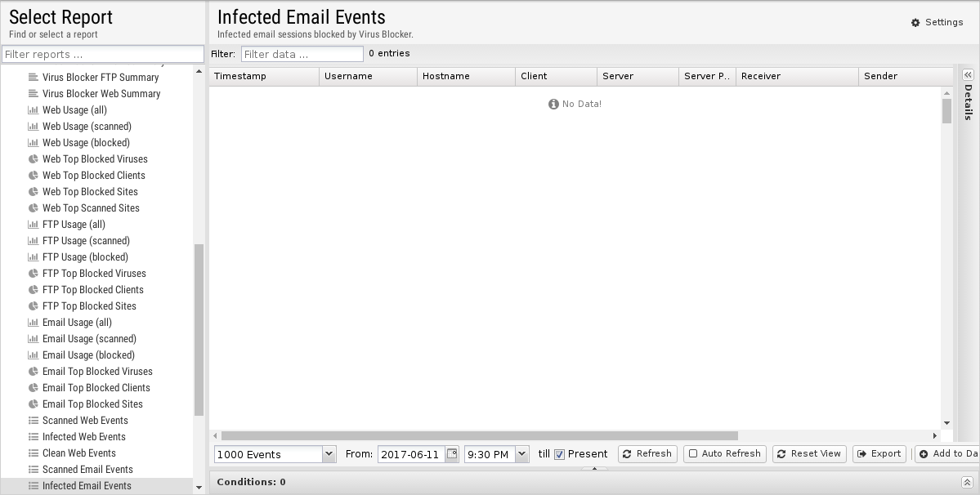Toggle the Present checkbox
The image size is (980, 495).
(x=560, y=455)
